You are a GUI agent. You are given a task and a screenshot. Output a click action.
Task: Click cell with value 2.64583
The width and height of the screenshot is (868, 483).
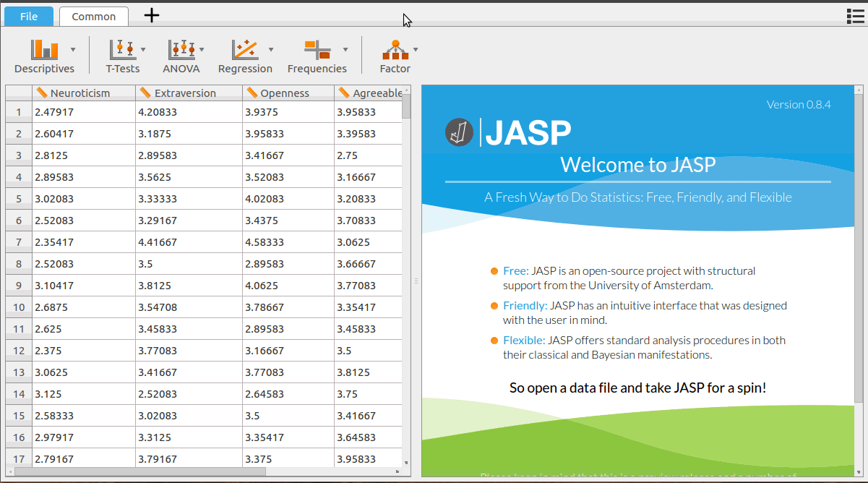[x=288, y=394]
